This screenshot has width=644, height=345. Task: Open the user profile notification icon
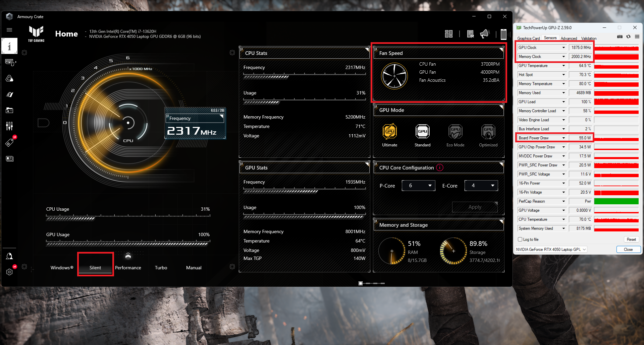(9, 256)
